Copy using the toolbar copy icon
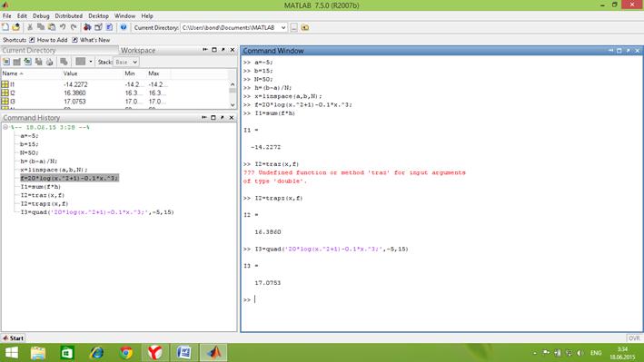Viewport: 644px width, 362px height. point(41,27)
